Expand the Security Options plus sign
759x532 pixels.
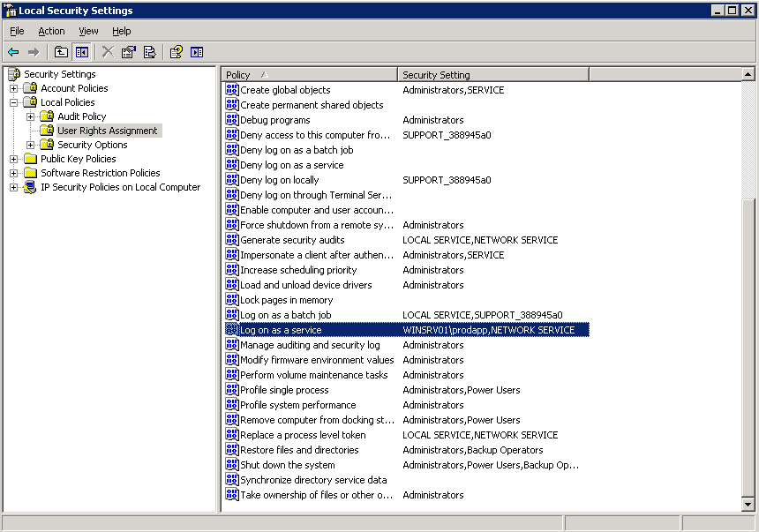click(31, 145)
